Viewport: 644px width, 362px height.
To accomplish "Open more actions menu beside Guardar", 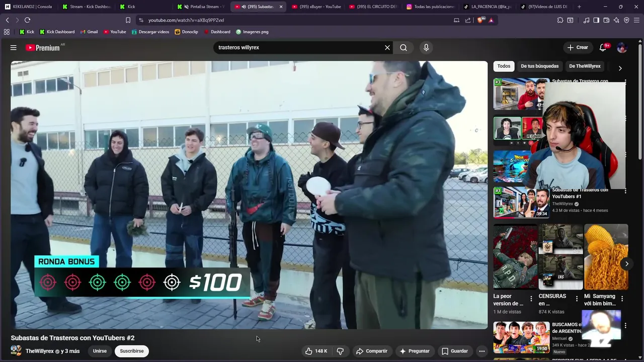I will [x=481, y=351].
